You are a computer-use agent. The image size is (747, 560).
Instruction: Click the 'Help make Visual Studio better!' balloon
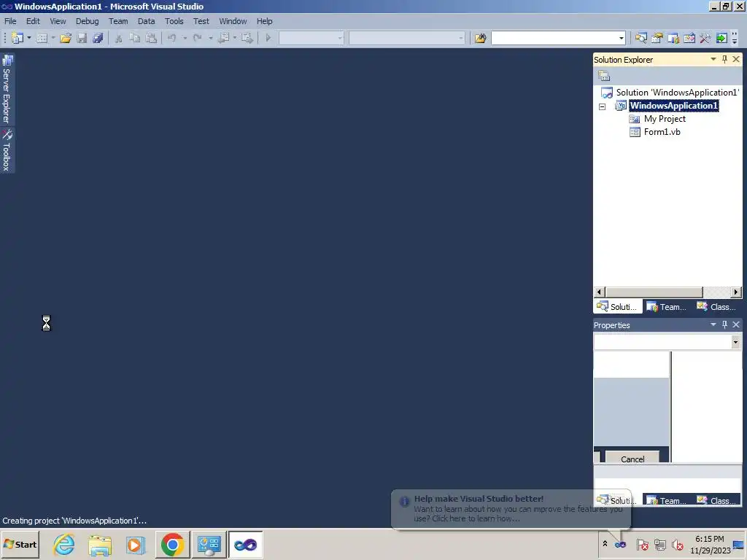511,509
